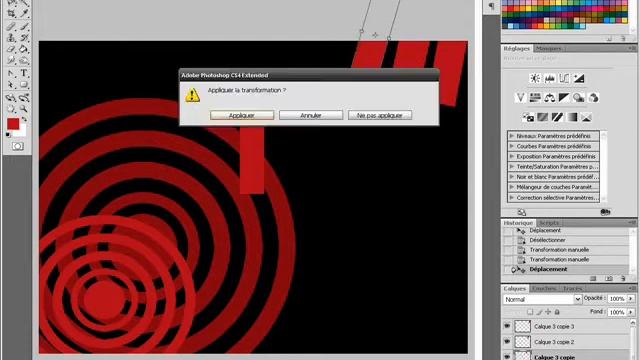The width and height of the screenshot is (640, 360).
Task: Expand Exposition Paramètres prédéfinis
Action: 511,156
